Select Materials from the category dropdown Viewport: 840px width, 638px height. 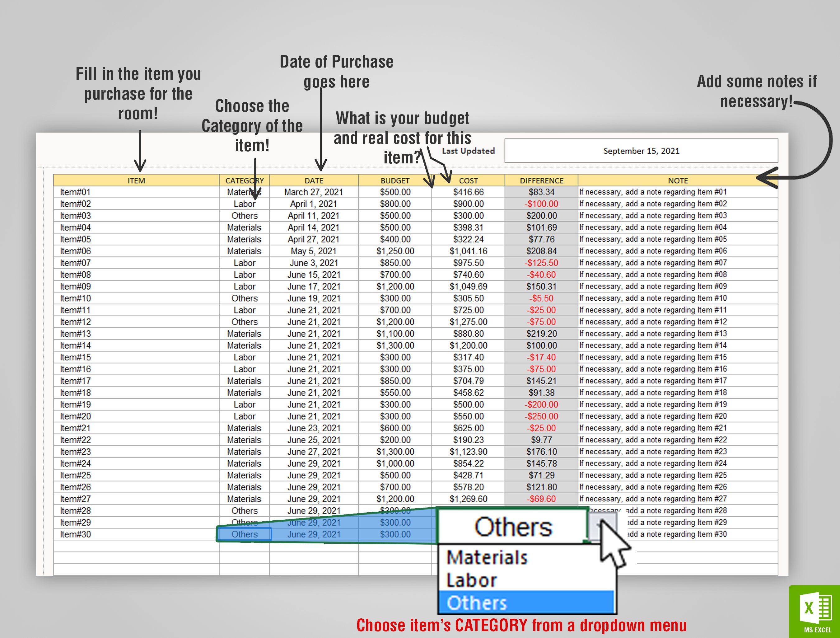pyautogui.click(x=487, y=557)
